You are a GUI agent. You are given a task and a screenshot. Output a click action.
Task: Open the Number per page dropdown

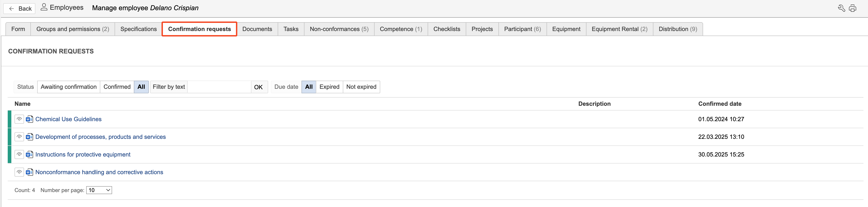click(99, 190)
